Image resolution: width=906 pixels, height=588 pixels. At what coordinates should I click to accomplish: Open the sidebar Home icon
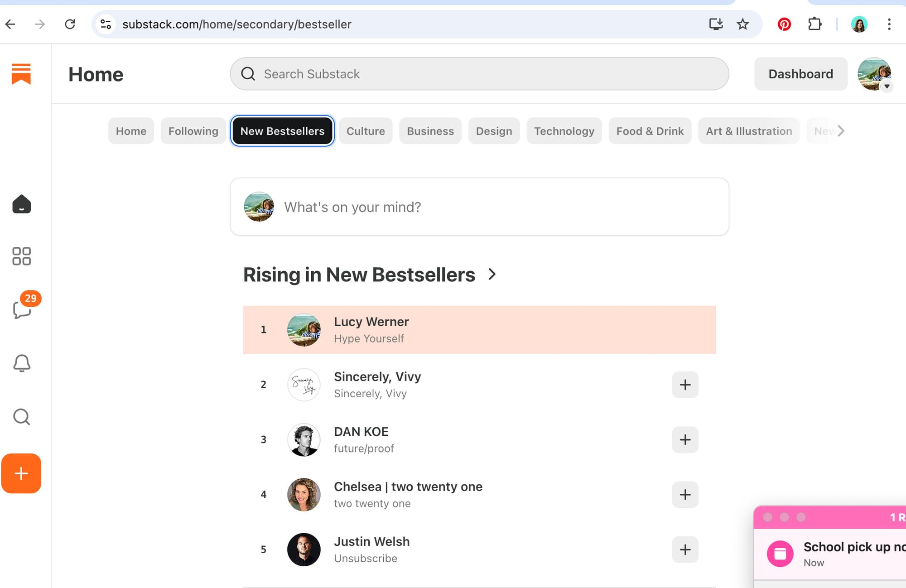tap(21, 204)
